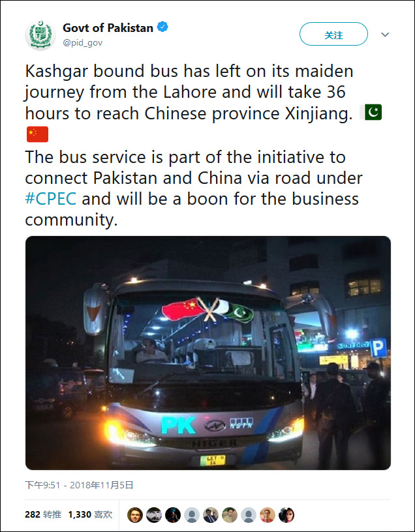Click the 关注 follow button
This screenshot has width=415, height=532.
[x=333, y=34]
